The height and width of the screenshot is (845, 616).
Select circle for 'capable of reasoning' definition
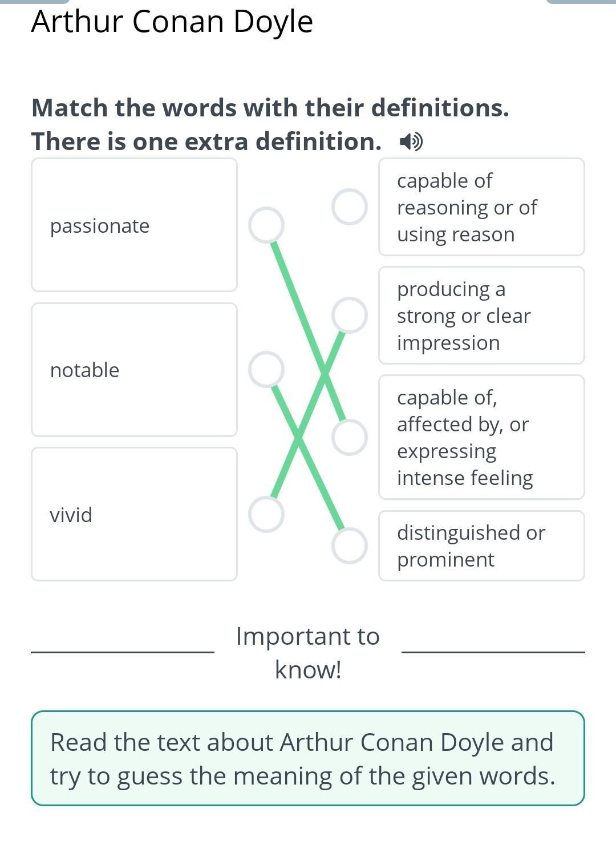(349, 207)
